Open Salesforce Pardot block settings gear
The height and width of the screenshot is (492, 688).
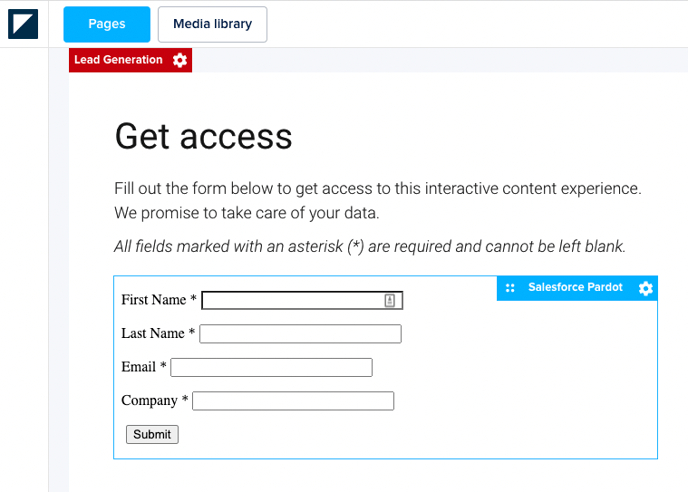[645, 288]
